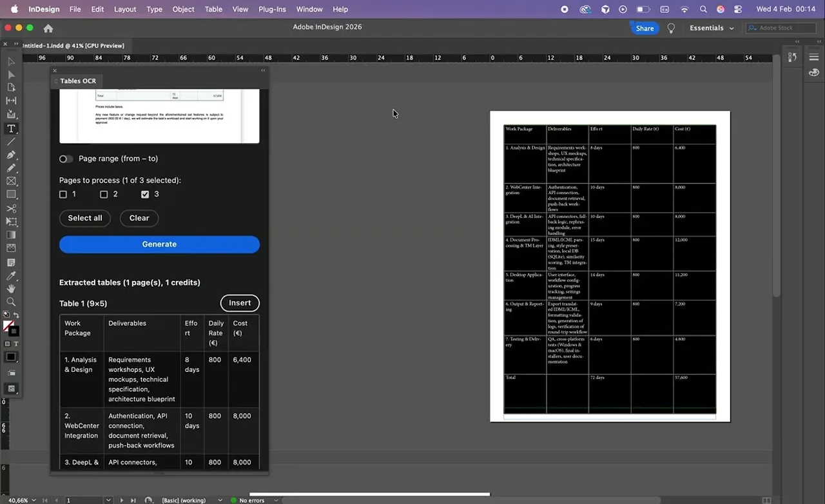Choose the Page tool
This screenshot has width=825, height=504.
pos(11,88)
